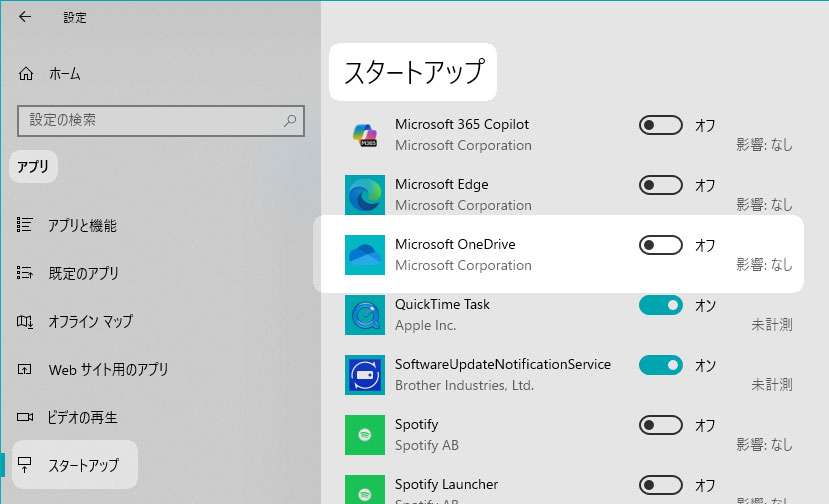Open アプリと機能 in the sidebar
This screenshot has width=829, height=504.
pyautogui.click(x=82, y=226)
